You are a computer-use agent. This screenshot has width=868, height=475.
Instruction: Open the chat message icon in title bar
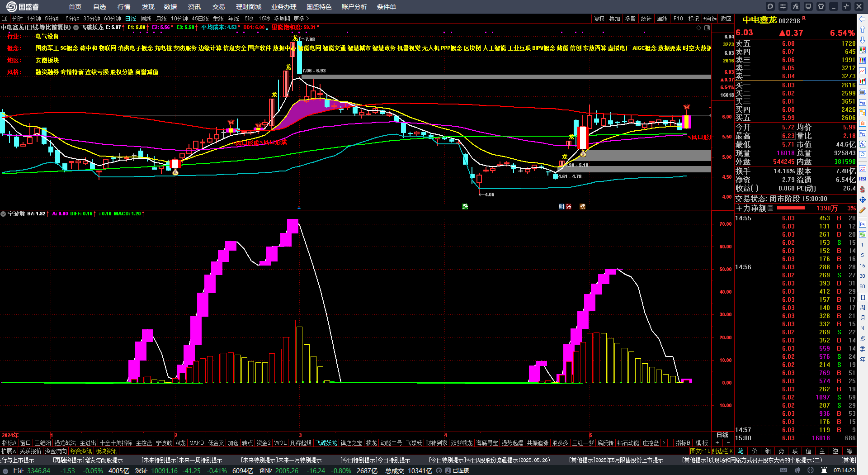coord(770,6)
